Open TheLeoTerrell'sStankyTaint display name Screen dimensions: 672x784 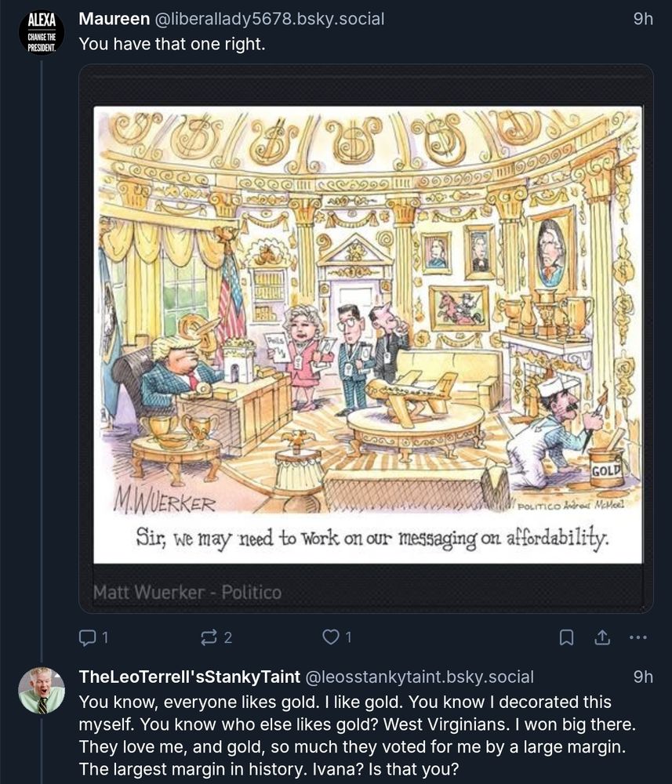[x=190, y=677]
